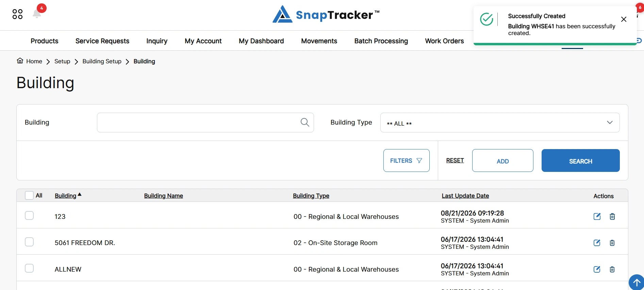Open the Service Requests menu
Screen dimensions: 644x290
click(102, 41)
